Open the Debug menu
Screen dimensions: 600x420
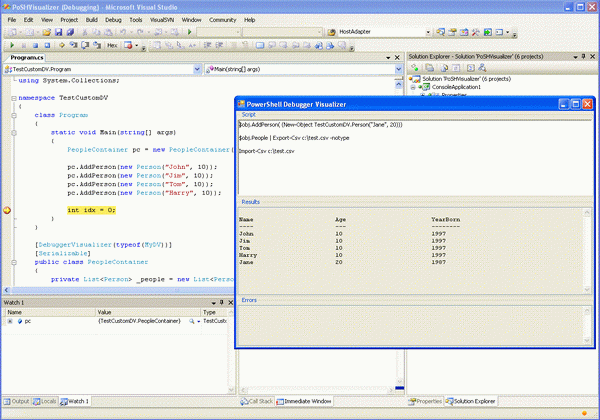(x=113, y=20)
